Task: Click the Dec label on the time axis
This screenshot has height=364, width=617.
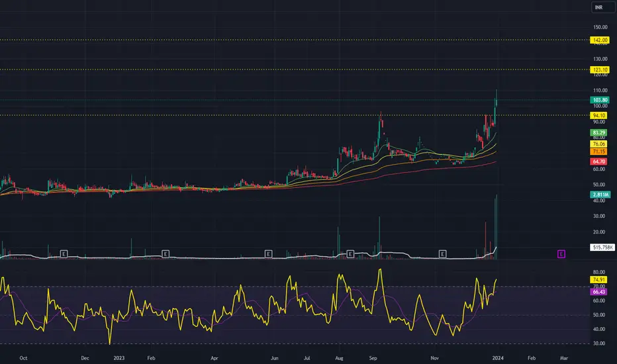Action: coord(85,358)
